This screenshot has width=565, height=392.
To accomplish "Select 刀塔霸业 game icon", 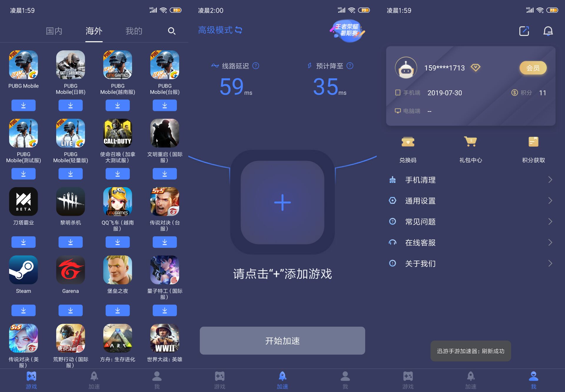I will click(23, 202).
